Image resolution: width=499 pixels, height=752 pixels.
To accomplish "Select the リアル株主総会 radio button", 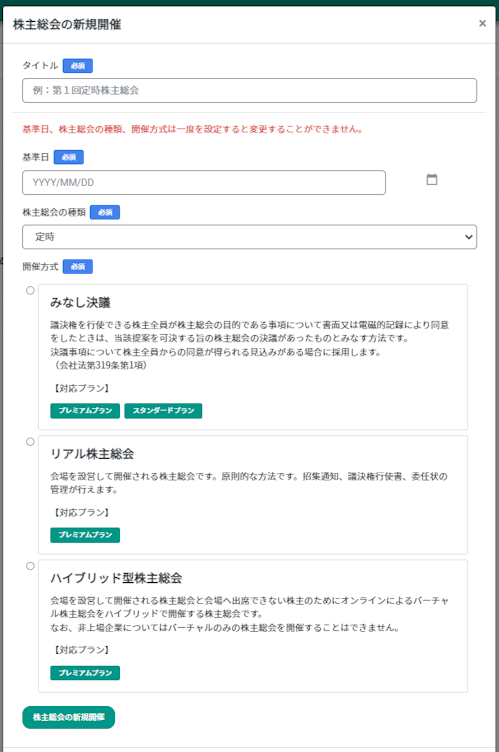I will pyautogui.click(x=30, y=442).
